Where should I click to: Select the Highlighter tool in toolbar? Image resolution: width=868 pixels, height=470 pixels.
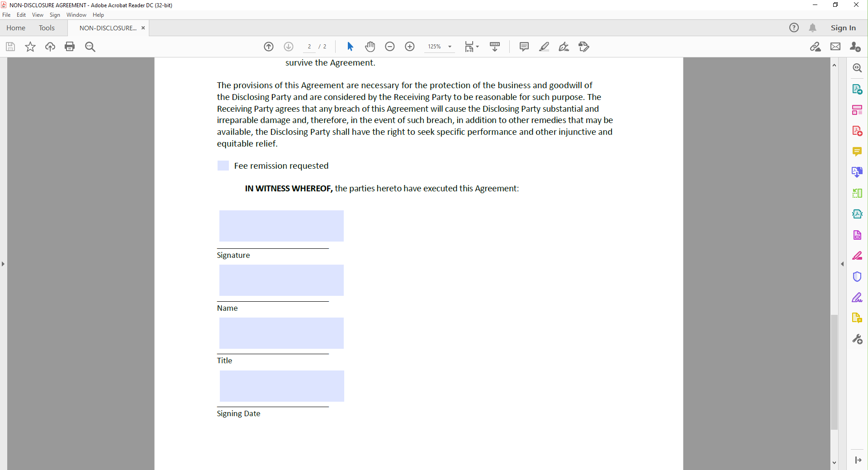tap(544, 47)
